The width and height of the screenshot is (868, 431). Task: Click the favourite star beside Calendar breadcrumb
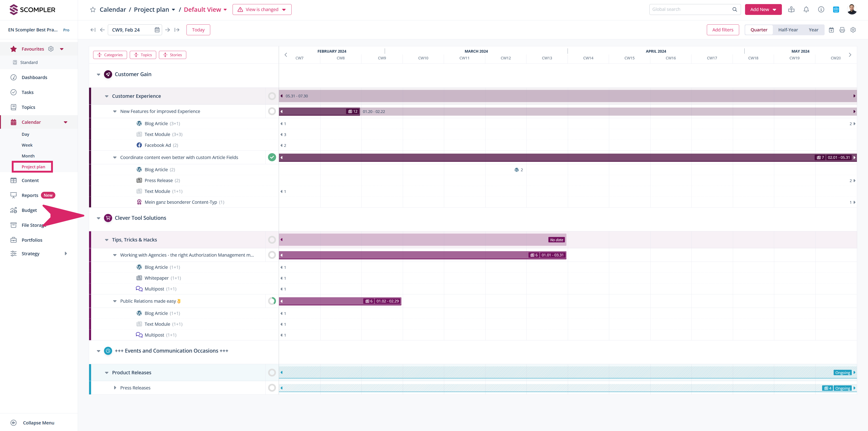[x=93, y=9]
